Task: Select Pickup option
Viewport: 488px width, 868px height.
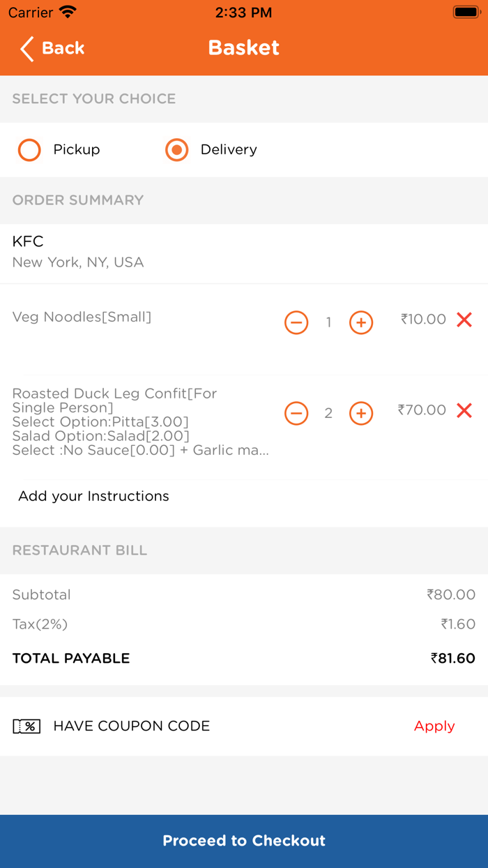Action: tap(29, 150)
